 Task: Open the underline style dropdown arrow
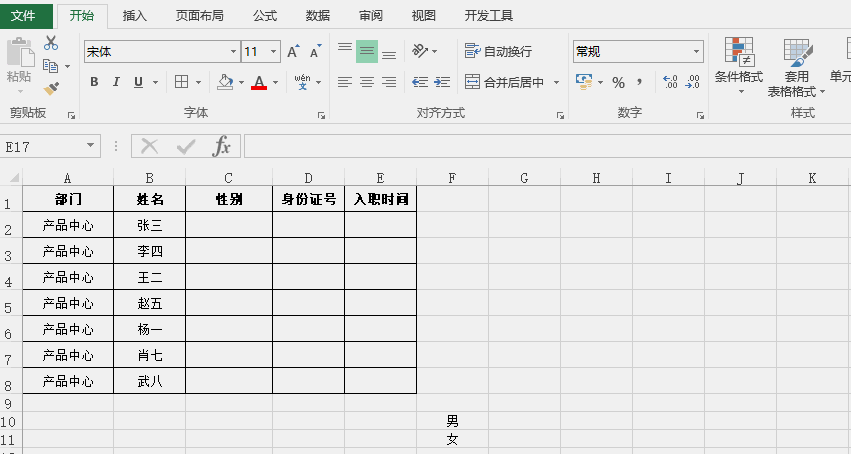click(x=155, y=82)
